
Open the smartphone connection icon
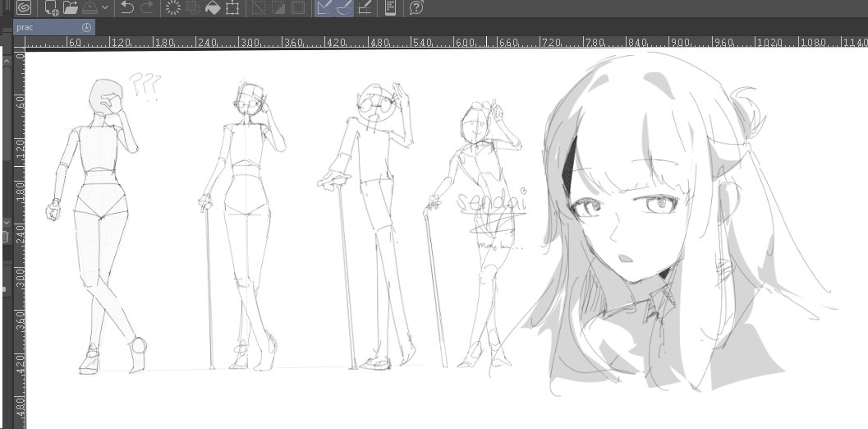pyautogui.click(x=390, y=7)
